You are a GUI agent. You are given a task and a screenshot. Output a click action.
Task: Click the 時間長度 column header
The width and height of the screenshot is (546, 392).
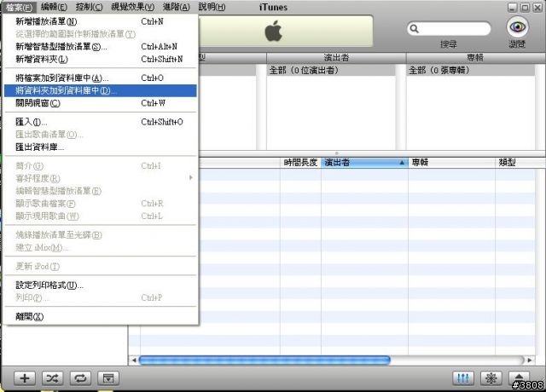click(300, 163)
